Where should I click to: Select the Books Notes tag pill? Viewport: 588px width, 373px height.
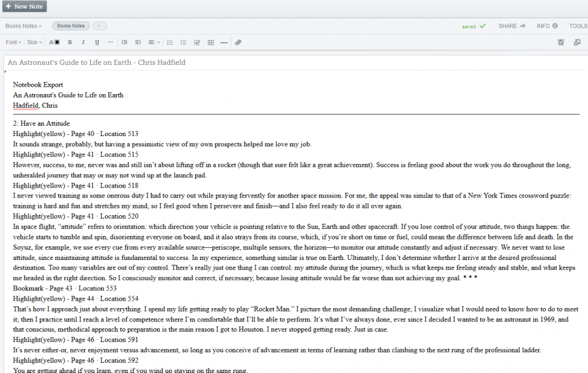tap(71, 26)
